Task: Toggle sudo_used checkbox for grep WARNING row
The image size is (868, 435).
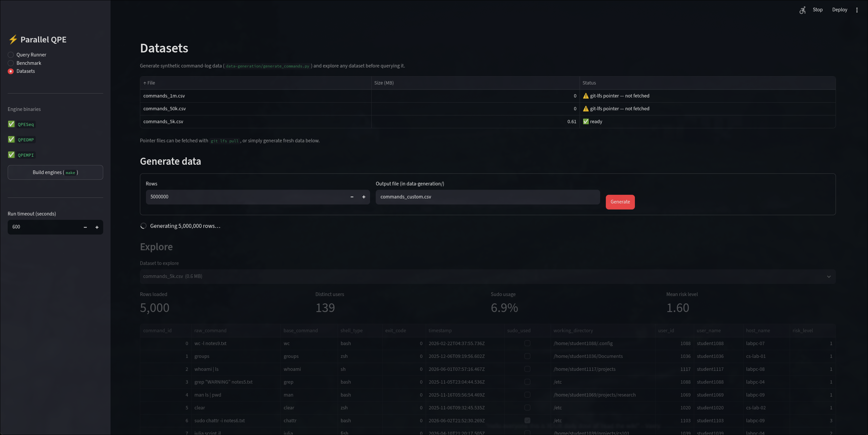Action: click(x=527, y=382)
